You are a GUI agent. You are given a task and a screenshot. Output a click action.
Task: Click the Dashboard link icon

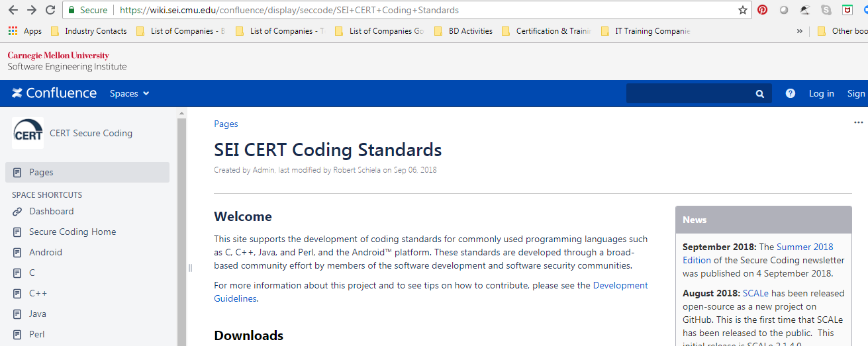(17, 211)
